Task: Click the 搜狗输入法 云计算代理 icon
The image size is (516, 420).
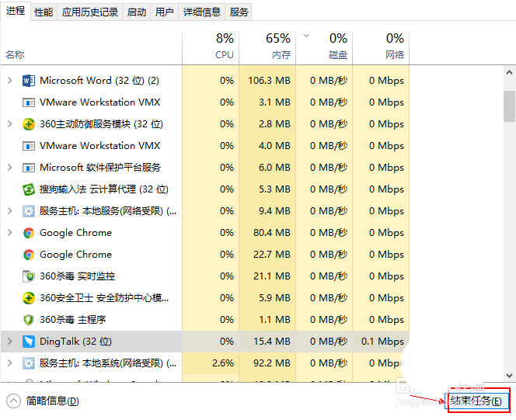Action: pyautogui.click(x=29, y=189)
